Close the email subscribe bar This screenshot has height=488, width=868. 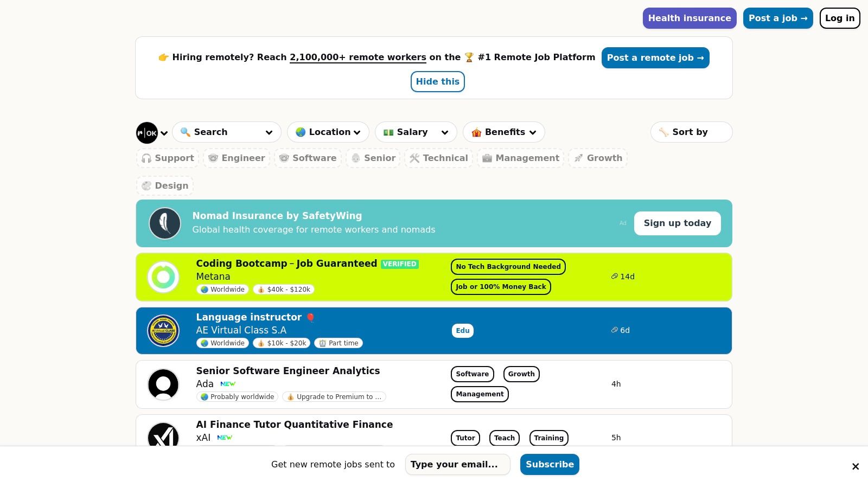(856, 466)
